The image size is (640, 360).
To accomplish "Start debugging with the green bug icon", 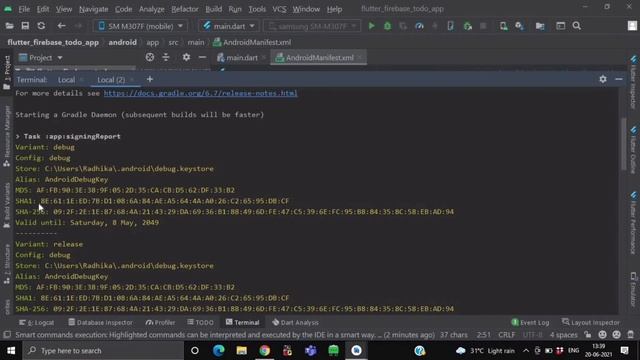I will [x=387, y=26].
